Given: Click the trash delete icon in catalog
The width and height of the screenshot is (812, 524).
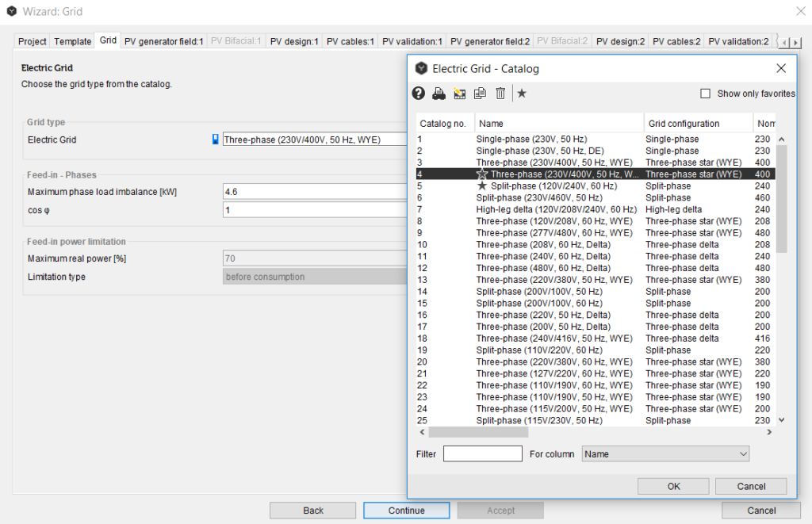Looking at the screenshot, I should (x=500, y=94).
